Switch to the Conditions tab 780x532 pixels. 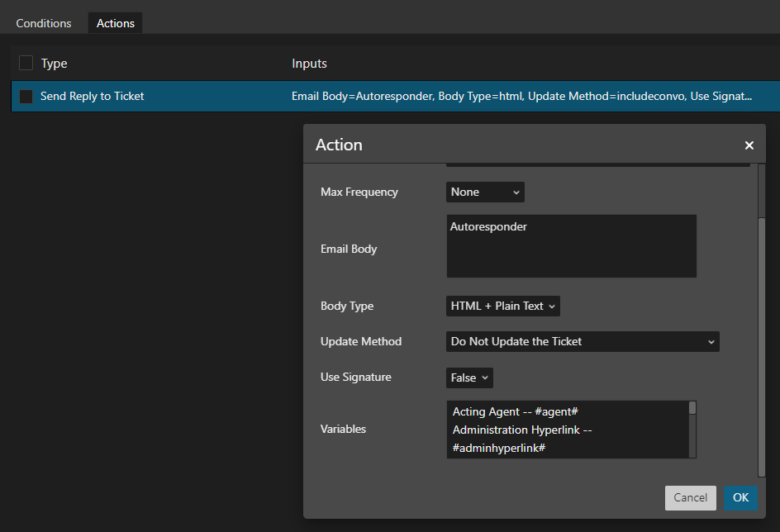[x=44, y=23]
